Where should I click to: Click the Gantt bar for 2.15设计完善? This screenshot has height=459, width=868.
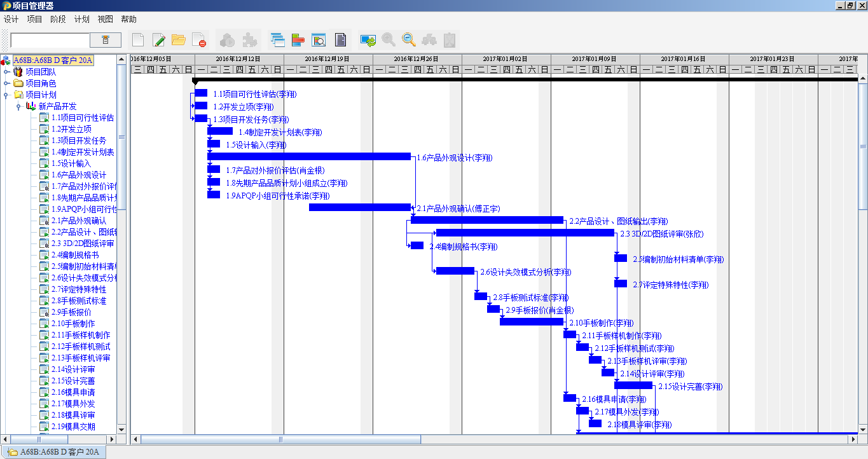[x=633, y=385]
